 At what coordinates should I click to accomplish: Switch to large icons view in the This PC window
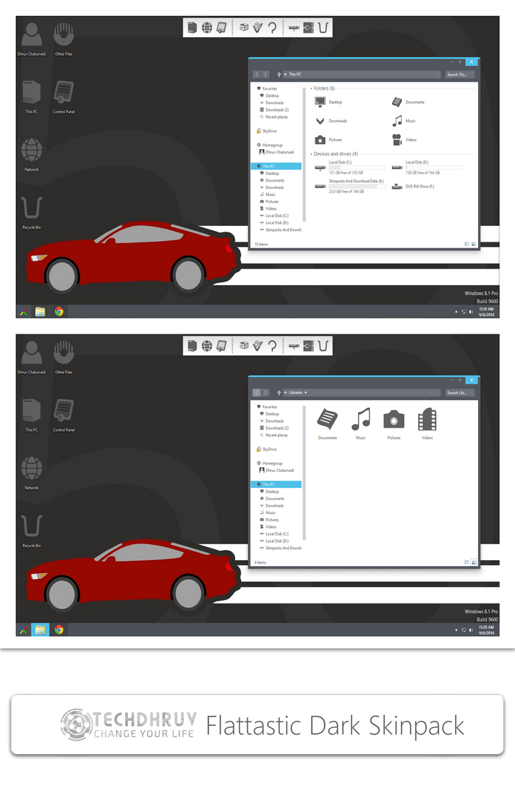[x=474, y=245]
